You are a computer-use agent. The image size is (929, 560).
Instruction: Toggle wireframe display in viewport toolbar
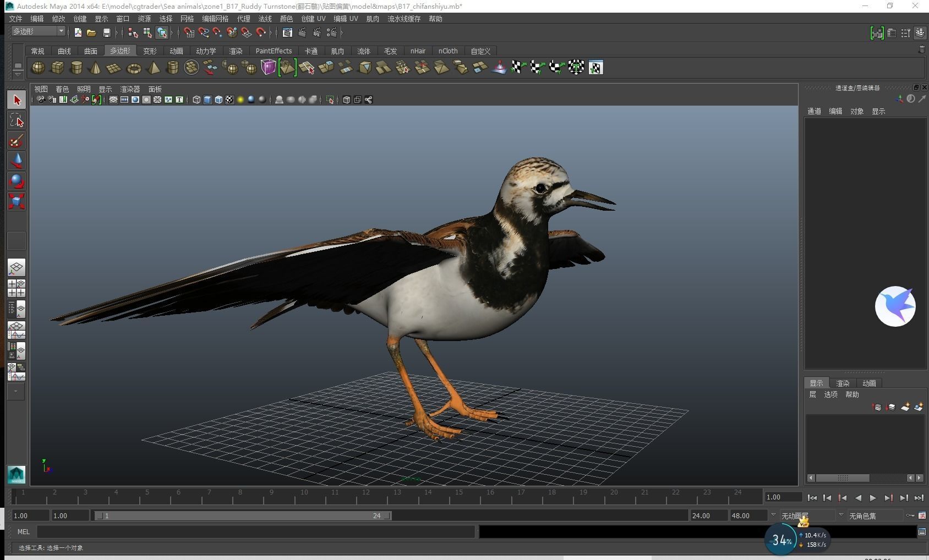click(196, 100)
